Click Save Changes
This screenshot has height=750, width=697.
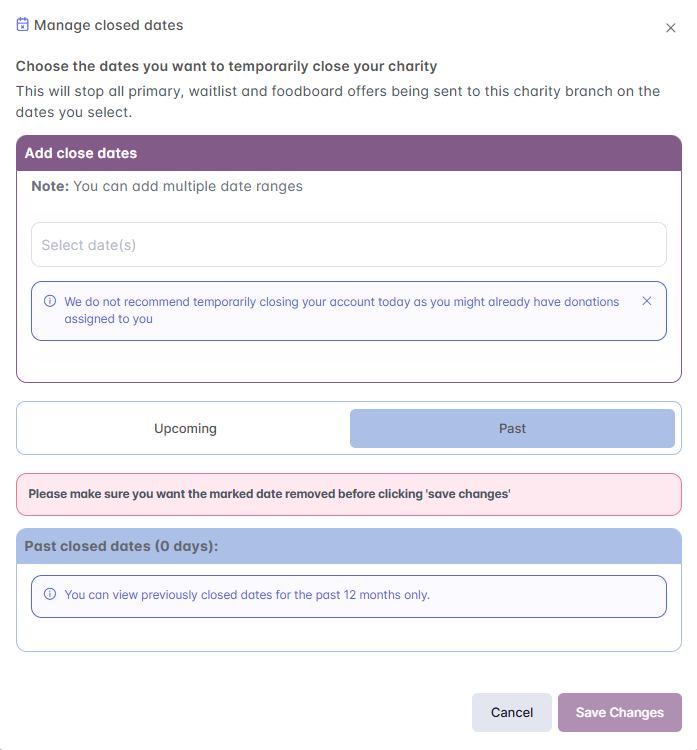[x=619, y=713]
